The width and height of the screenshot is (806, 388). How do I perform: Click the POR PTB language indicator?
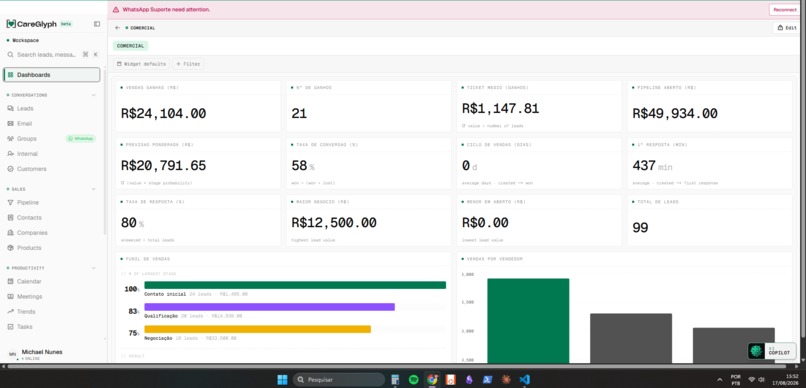click(x=736, y=380)
